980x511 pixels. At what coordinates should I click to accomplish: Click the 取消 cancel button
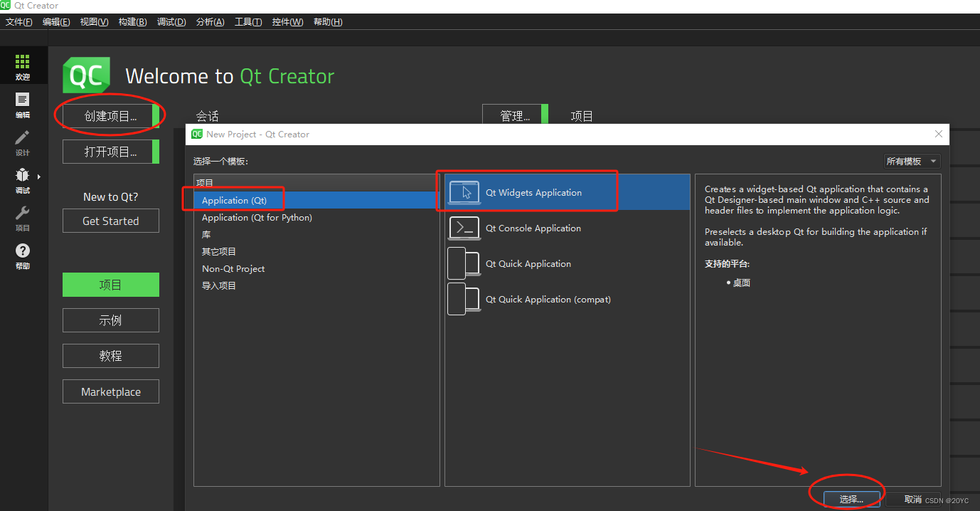coord(913,500)
